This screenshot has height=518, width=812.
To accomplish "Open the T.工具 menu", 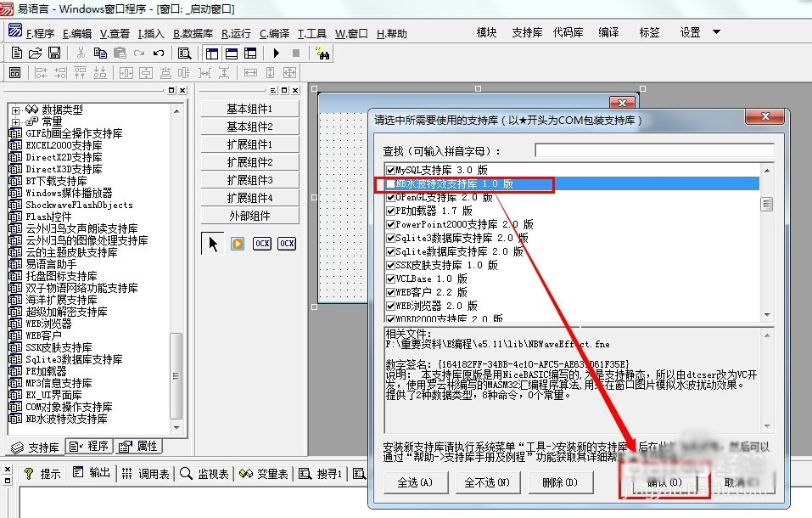I will point(311,34).
